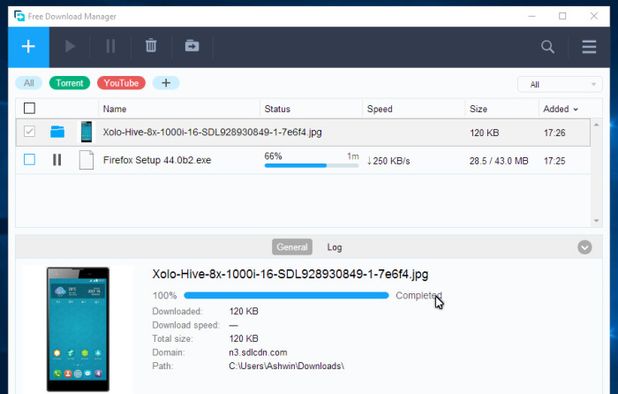
Task: Click the Completed status label
Action: click(419, 295)
